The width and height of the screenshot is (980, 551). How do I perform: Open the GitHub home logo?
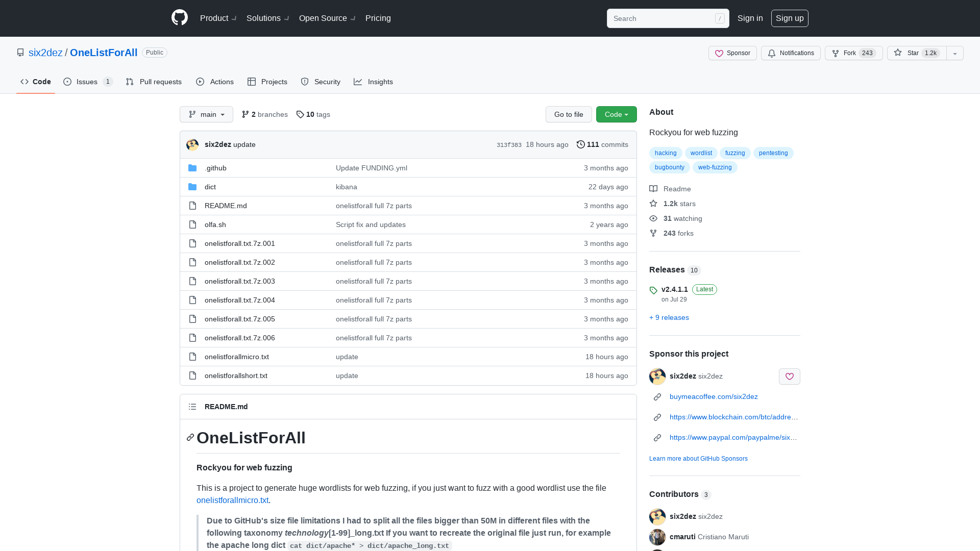pos(180,18)
